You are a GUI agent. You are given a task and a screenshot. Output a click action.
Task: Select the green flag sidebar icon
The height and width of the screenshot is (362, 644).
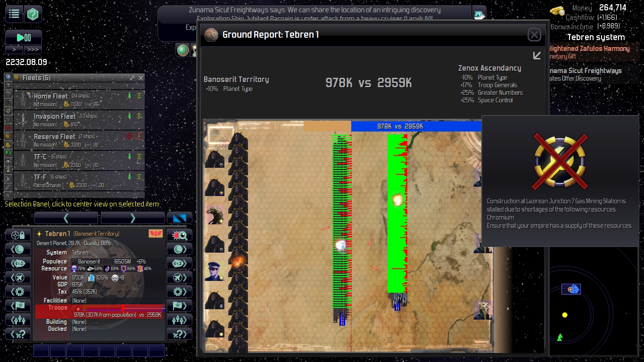8,153
